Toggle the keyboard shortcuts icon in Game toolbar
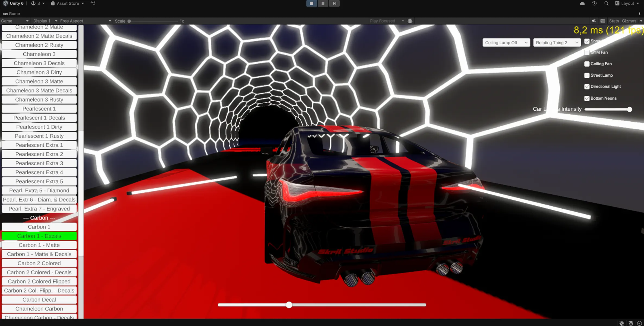Screen dimensions: 644x326 [x=603, y=21]
